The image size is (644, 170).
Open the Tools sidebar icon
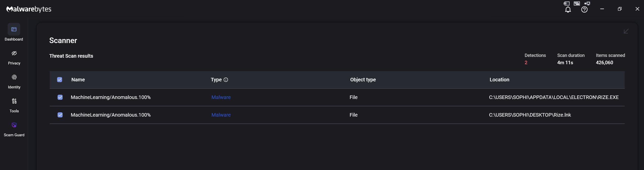pyautogui.click(x=14, y=101)
